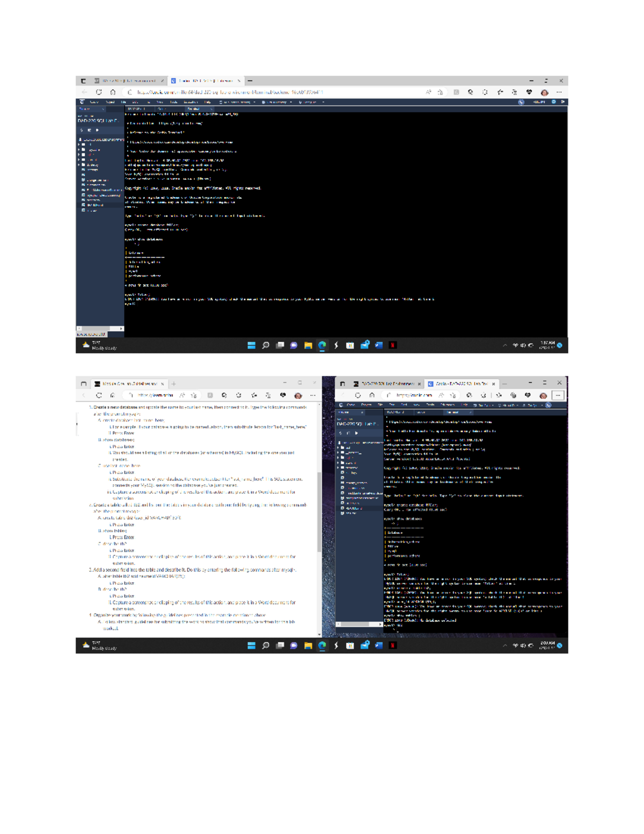
Task: Open Netflix from the top taskbar
Action: pos(393,345)
